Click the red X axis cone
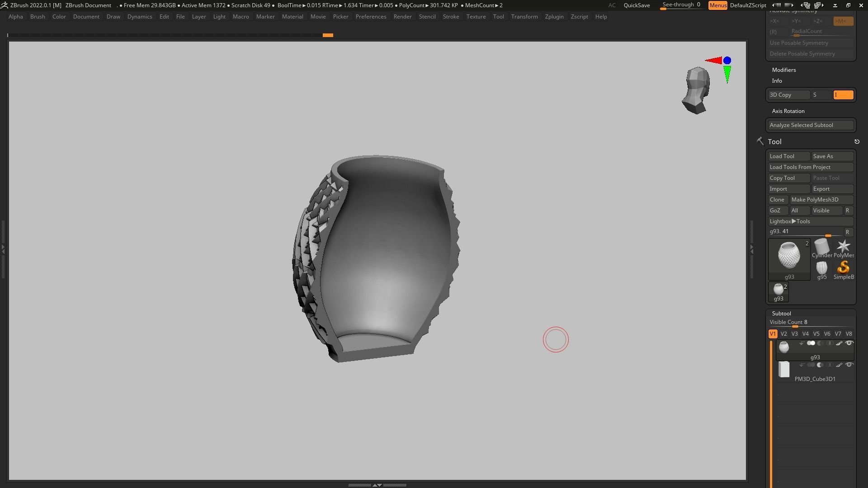 713,60
